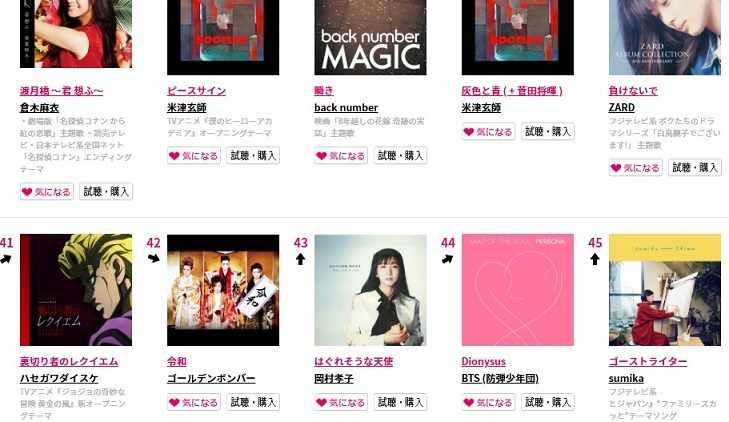The height and width of the screenshot is (422, 729).
Task: Open the 裏切り者のレクイエム song link
Action: 69,361
